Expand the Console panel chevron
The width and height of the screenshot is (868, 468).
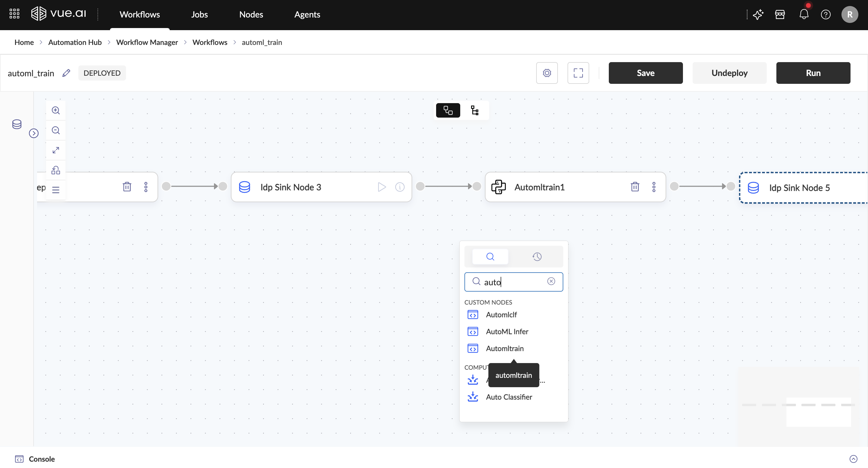[853, 459]
